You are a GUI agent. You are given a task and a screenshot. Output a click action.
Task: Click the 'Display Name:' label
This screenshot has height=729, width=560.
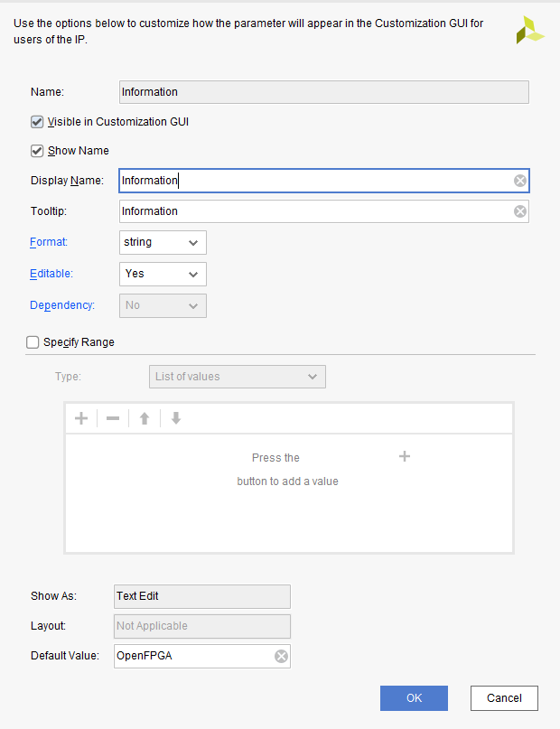tap(68, 181)
